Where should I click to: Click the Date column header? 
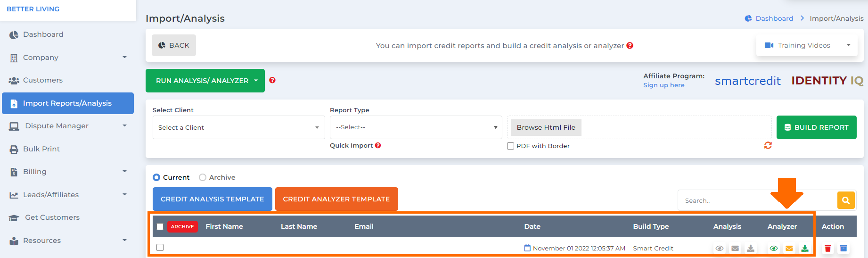tap(532, 226)
